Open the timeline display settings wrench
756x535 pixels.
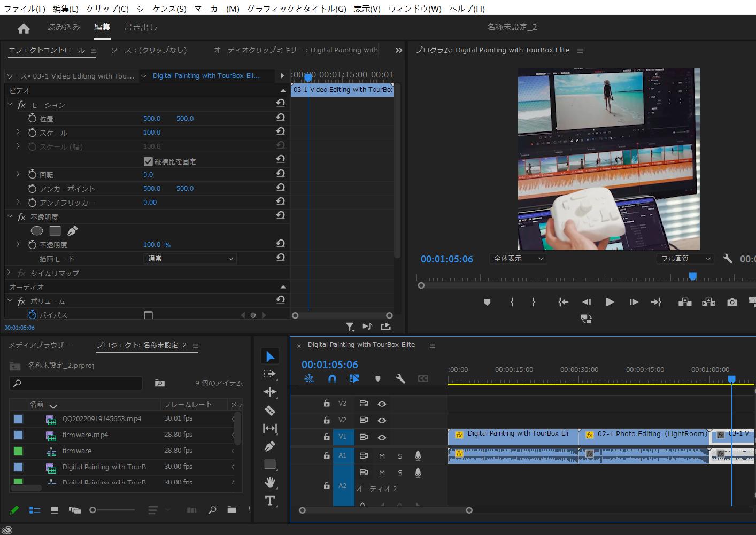point(400,378)
